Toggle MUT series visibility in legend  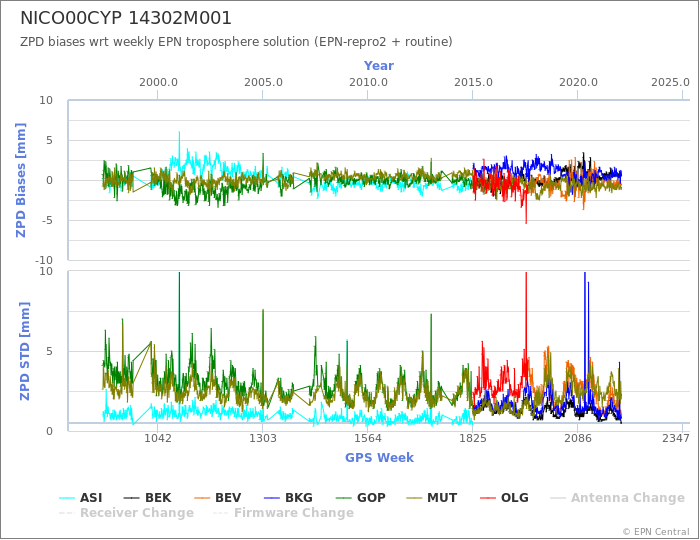point(432,498)
